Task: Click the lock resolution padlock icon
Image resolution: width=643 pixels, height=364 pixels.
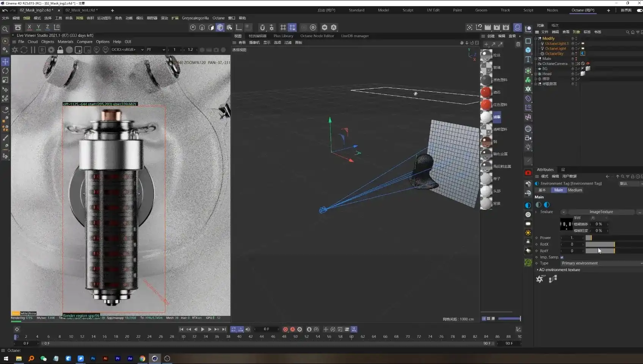Action: [x=60, y=50]
